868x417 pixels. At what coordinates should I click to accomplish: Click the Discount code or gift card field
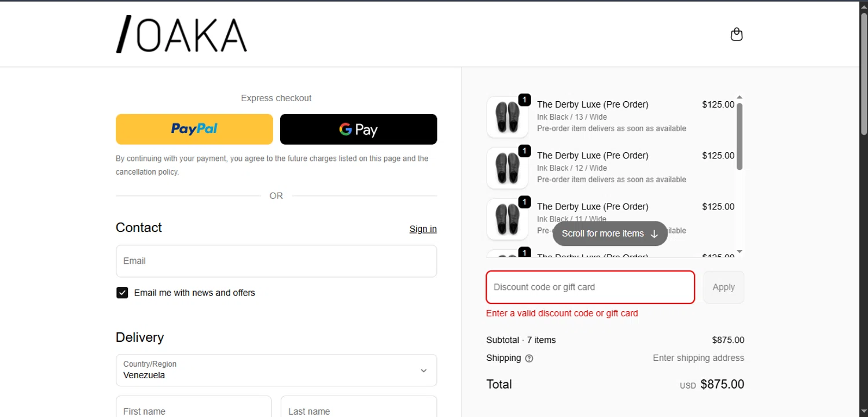click(590, 287)
